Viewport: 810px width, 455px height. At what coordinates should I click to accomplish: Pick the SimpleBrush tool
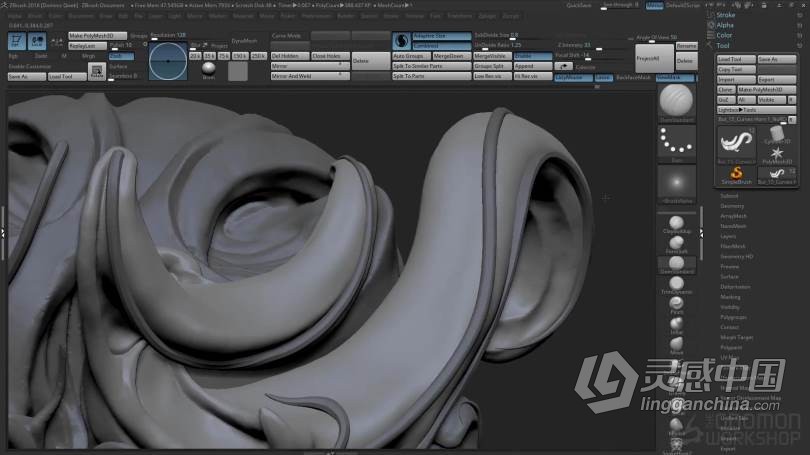click(x=736, y=174)
